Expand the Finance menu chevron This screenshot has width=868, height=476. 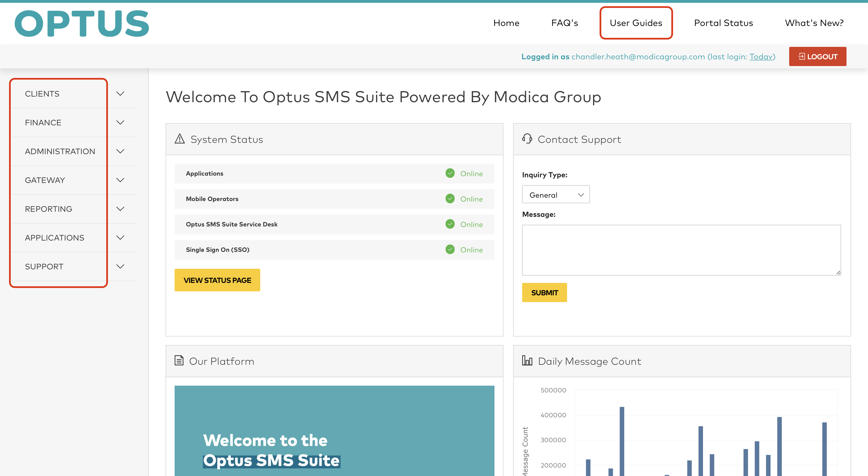click(x=120, y=123)
